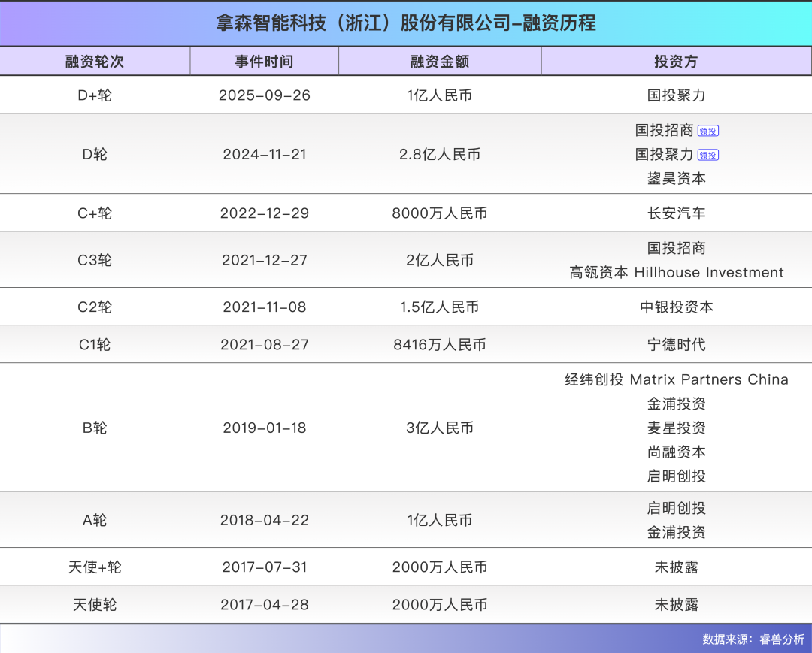The width and height of the screenshot is (812, 653).
Task: Click the 投资方 column header
Action: (x=676, y=61)
